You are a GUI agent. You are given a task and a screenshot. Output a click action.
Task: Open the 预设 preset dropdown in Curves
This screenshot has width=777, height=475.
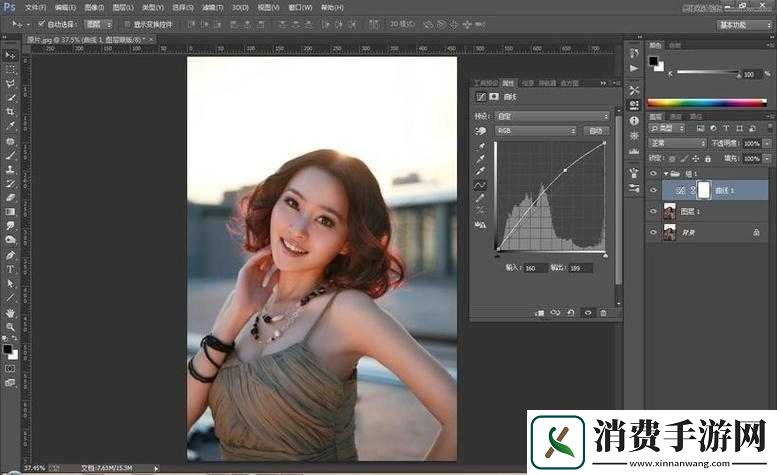point(552,116)
